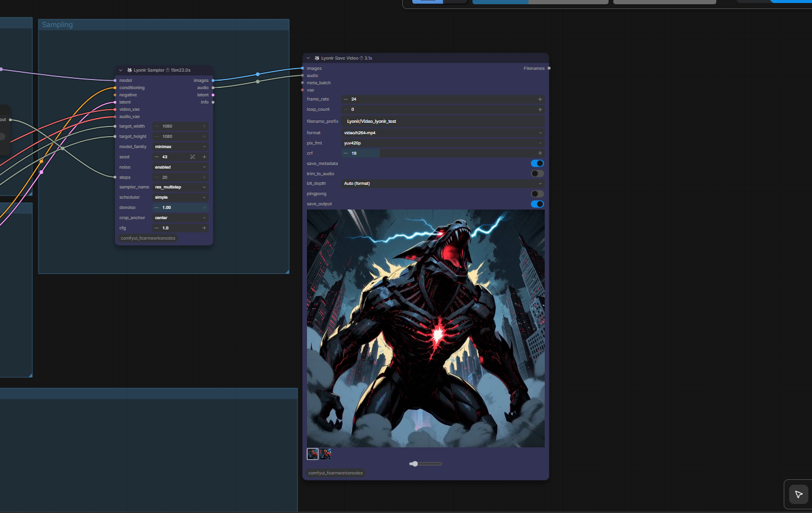Viewport: 812px width, 513px height.
Task: Click the images output dot of Lyonir Sampler
Action: click(x=213, y=80)
